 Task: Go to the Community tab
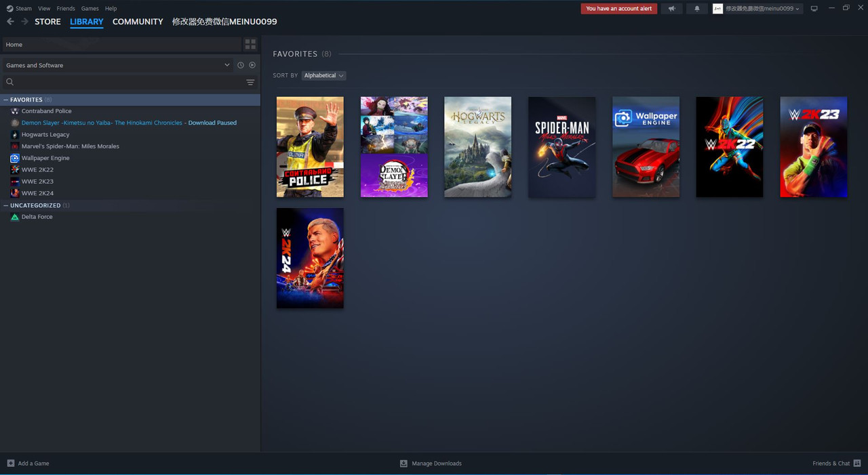click(138, 22)
